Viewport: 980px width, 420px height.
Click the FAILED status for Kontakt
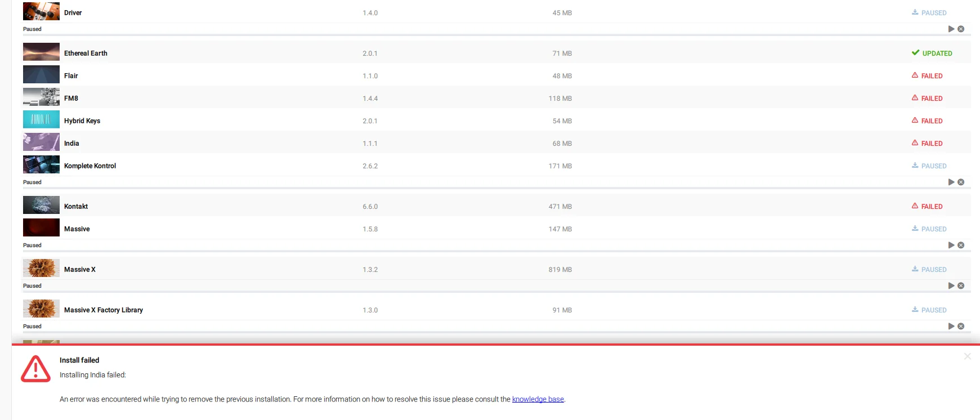click(x=927, y=206)
